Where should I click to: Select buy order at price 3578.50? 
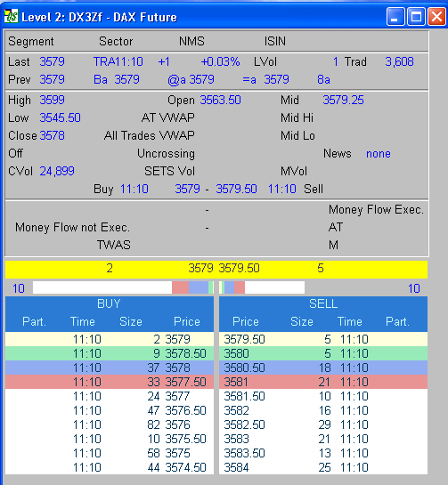point(110,353)
